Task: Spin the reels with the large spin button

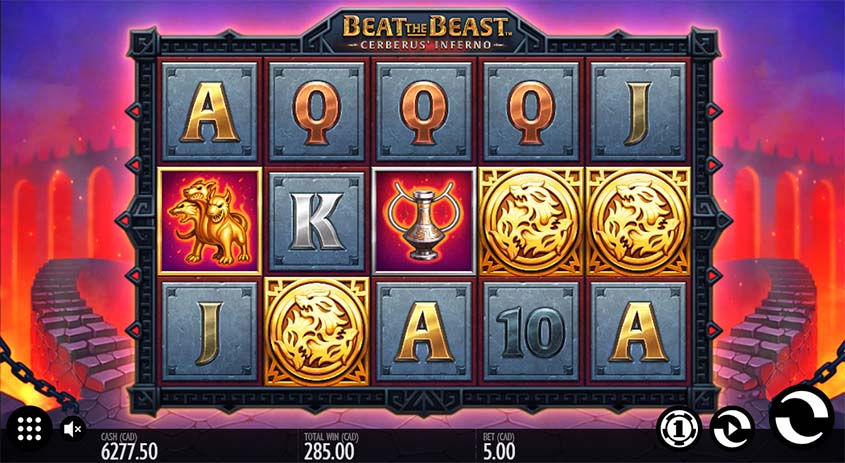Action: pos(802,418)
